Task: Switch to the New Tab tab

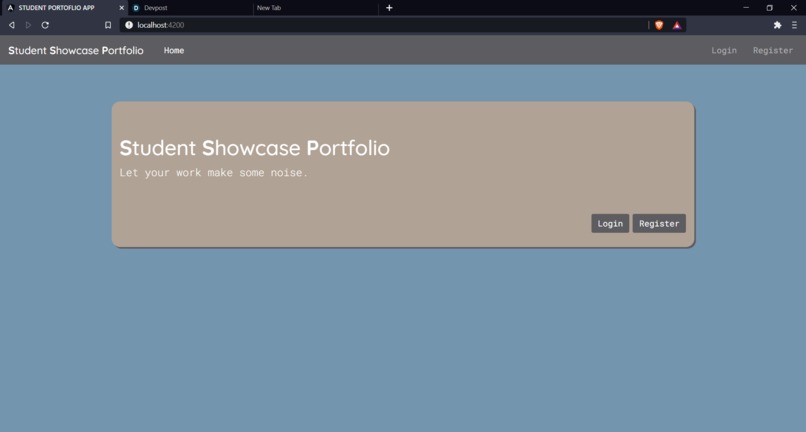Action: (315, 8)
